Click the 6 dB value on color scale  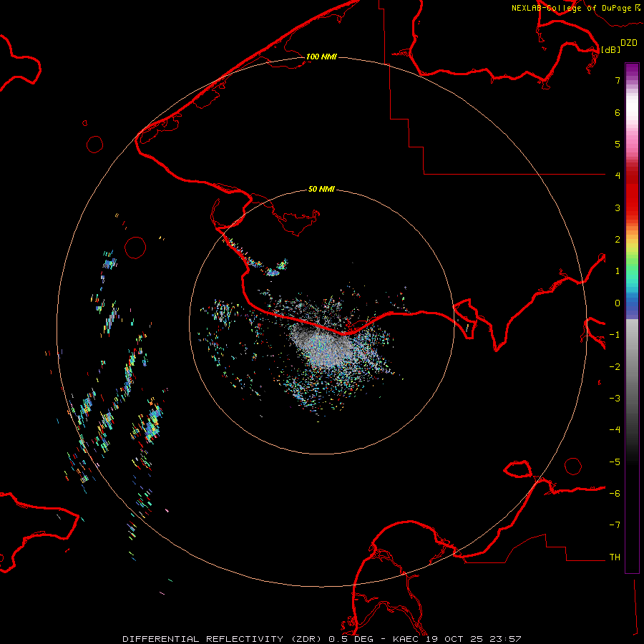coord(618,112)
